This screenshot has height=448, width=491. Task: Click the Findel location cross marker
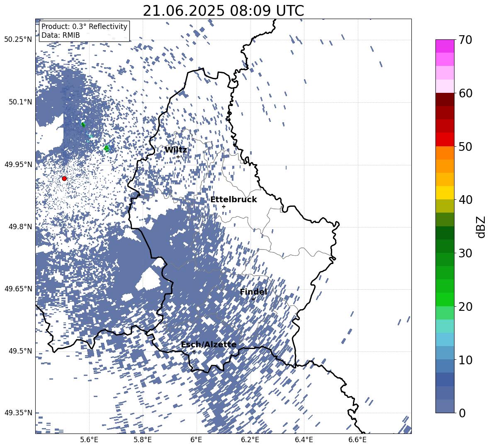pos(253,299)
